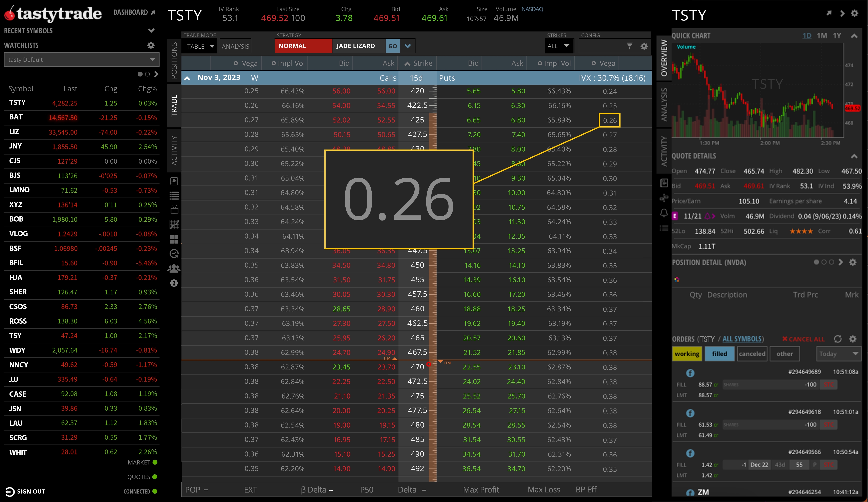Screen dimensions: 868x502
Task: Toggle the other orders filter
Action: click(785, 354)
